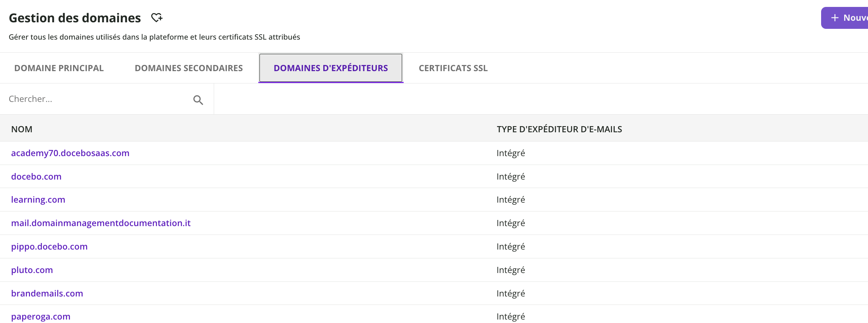This screenshot has width=868, height=323.
Task: Open the paperoga.com domain link
Action: tap(41, 316)
